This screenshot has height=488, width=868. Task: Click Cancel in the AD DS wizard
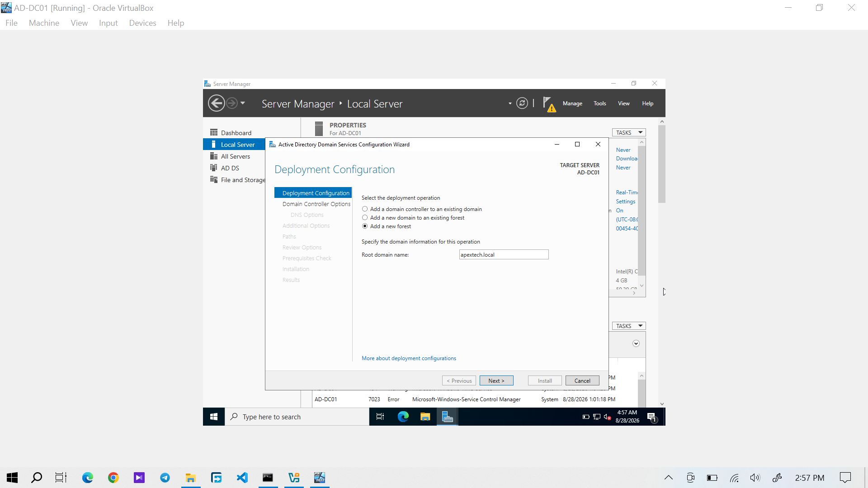point(582,380)
